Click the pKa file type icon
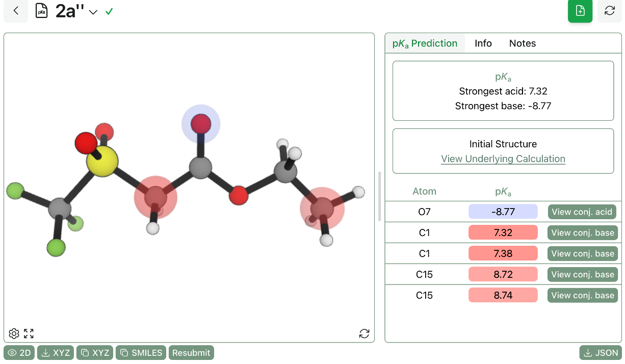This screenshot has height=364, width=625. 42,11
